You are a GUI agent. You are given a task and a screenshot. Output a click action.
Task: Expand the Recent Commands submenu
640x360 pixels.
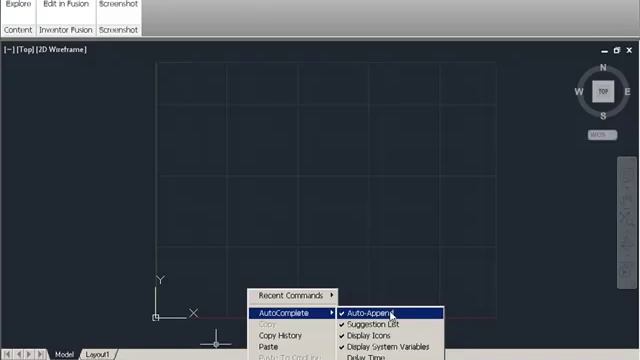click(x=292, y=295)
